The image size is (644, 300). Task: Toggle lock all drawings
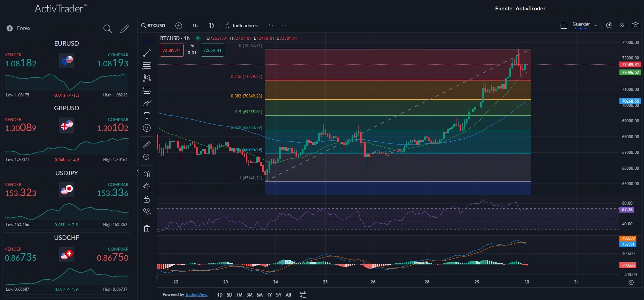(x=147, y=199)
